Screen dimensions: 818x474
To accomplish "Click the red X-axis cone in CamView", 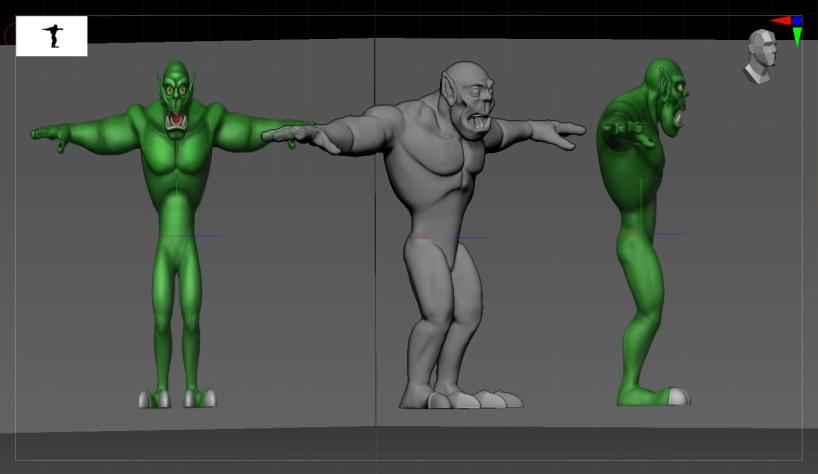I will [781, 21].
